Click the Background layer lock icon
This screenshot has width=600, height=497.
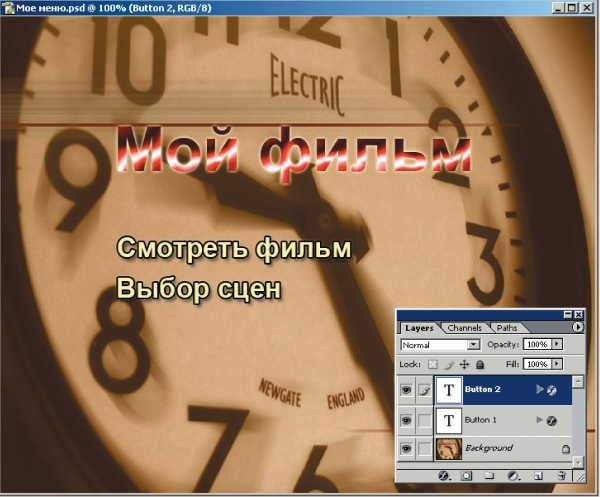(x=566, y=449)
